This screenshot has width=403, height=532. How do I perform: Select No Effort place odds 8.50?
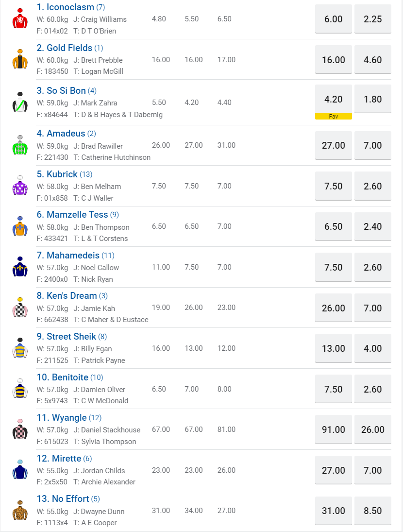[x=373, y=511]
